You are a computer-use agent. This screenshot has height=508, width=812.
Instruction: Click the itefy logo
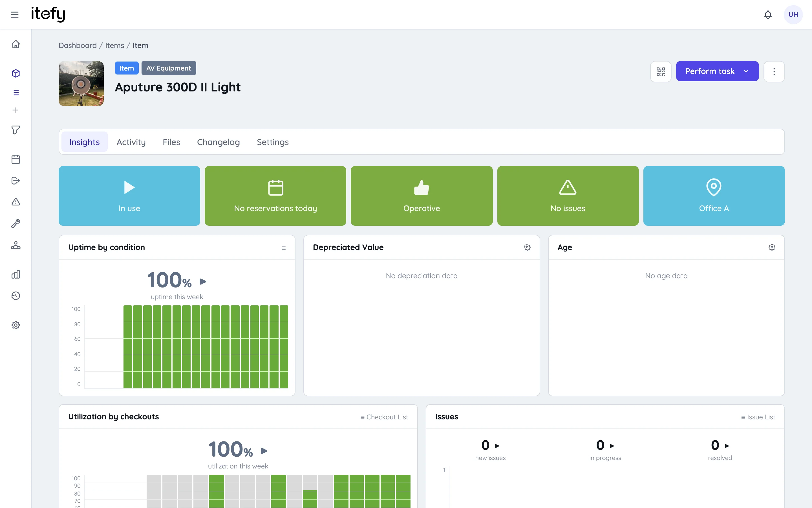[x=48, y=14]
